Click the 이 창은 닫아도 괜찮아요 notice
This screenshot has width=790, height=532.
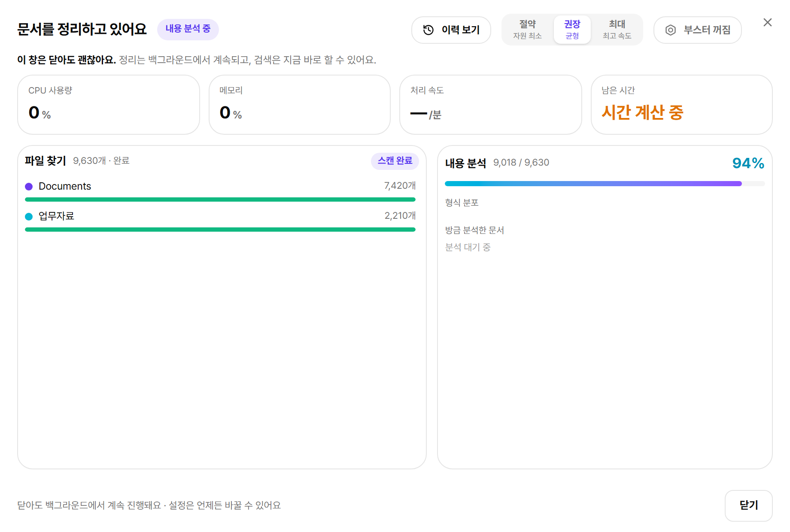(67, 60)
